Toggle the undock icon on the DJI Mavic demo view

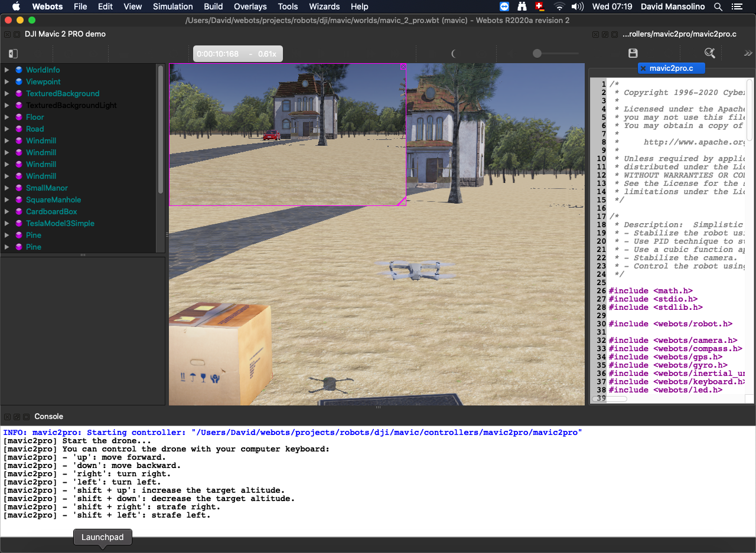click(x=17, y=34)
